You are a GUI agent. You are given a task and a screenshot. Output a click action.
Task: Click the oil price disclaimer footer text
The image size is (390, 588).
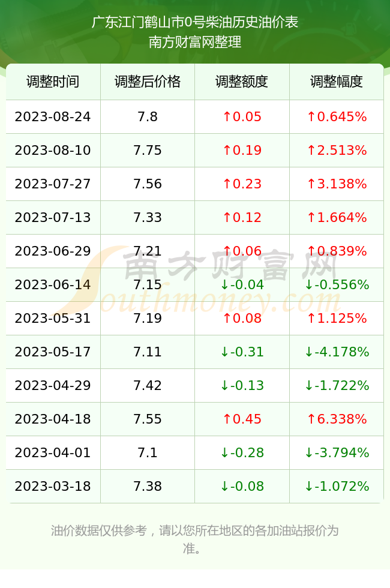click(194, 539)
